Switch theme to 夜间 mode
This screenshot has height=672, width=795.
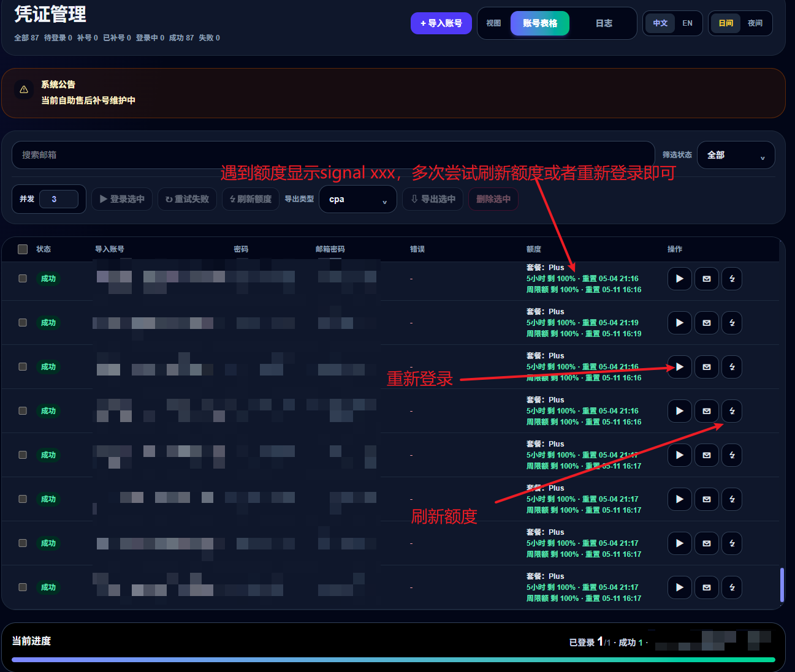(x=755, y=23)
